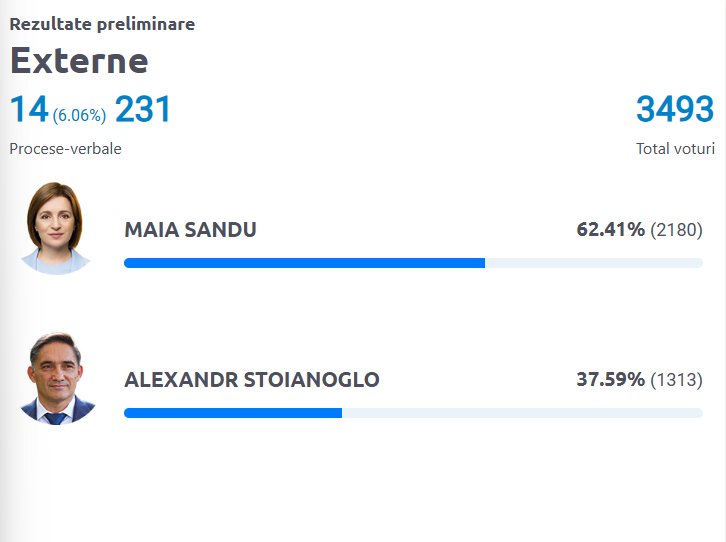Click the unfilled portion of Sandu's bar

[x=594, y=263]
